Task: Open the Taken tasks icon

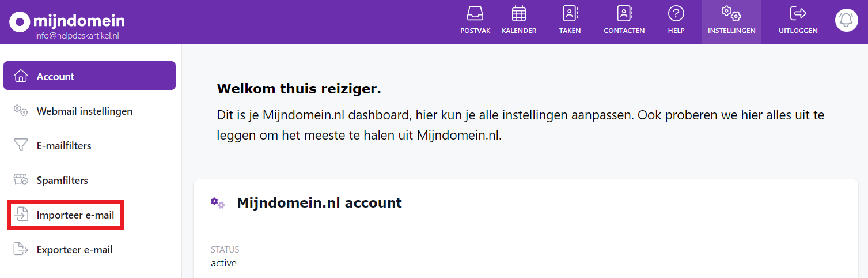Action: point(570,14)
